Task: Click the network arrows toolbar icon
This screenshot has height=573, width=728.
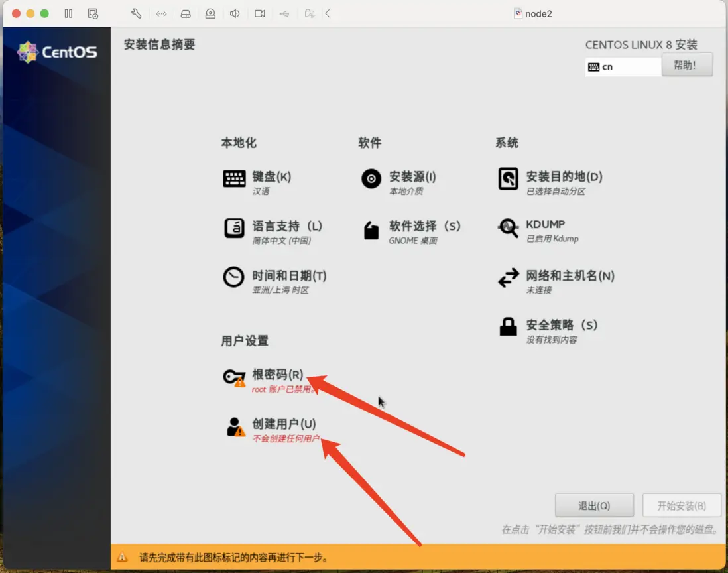Action: (x=161, y=13)
